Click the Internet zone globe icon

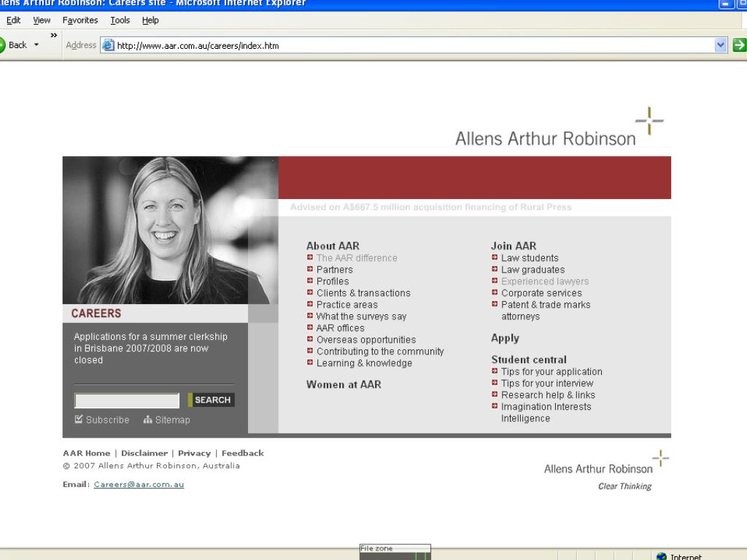coord(661,556)
